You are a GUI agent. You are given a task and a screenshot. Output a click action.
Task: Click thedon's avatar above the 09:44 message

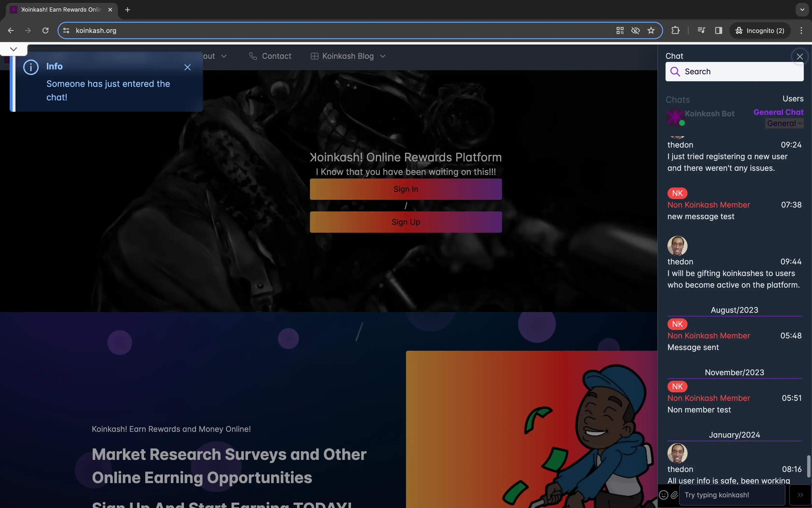(677, 246)
